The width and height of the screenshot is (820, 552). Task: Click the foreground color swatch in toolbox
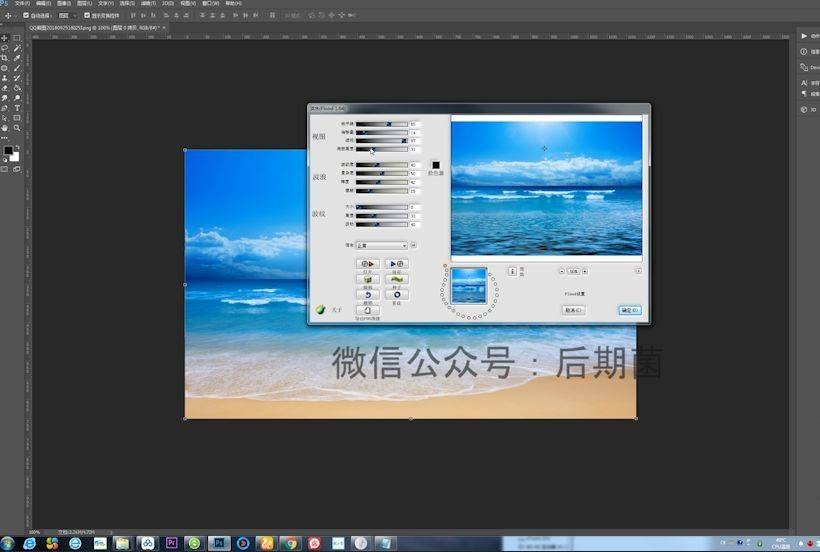pyautogui.click(x=8, y=151)
